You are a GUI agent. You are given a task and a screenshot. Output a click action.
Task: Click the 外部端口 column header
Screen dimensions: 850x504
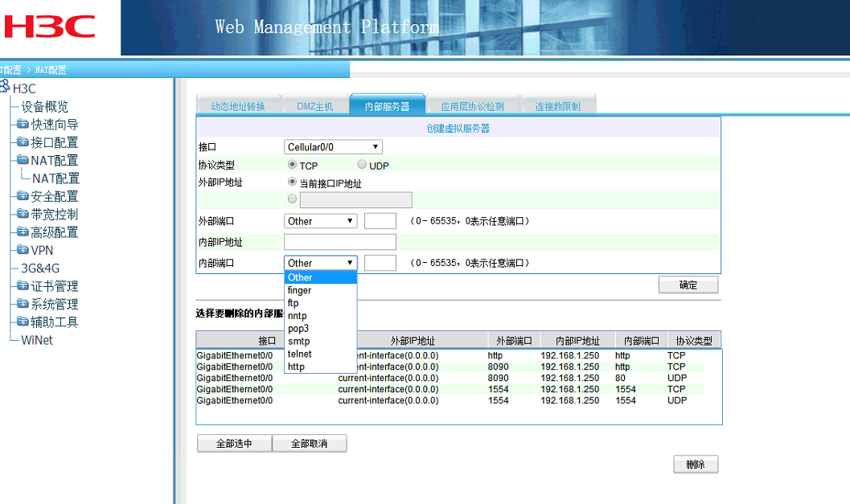point(514,340)
